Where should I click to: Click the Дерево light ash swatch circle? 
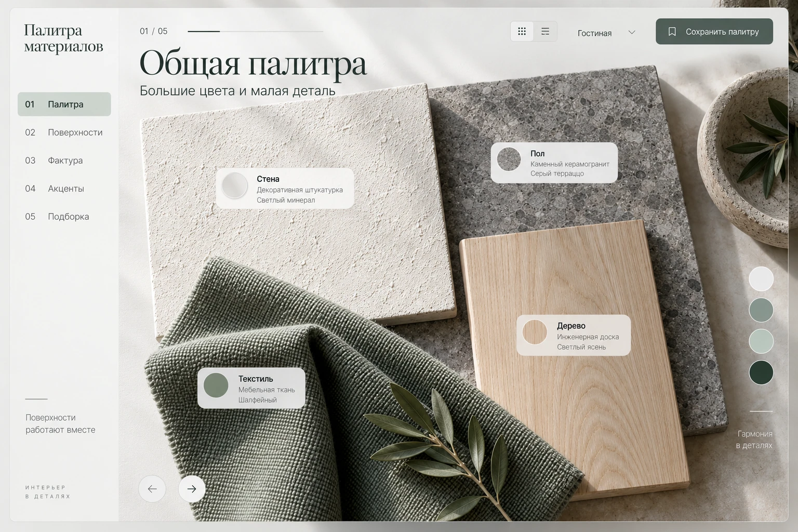click(535, 332)
